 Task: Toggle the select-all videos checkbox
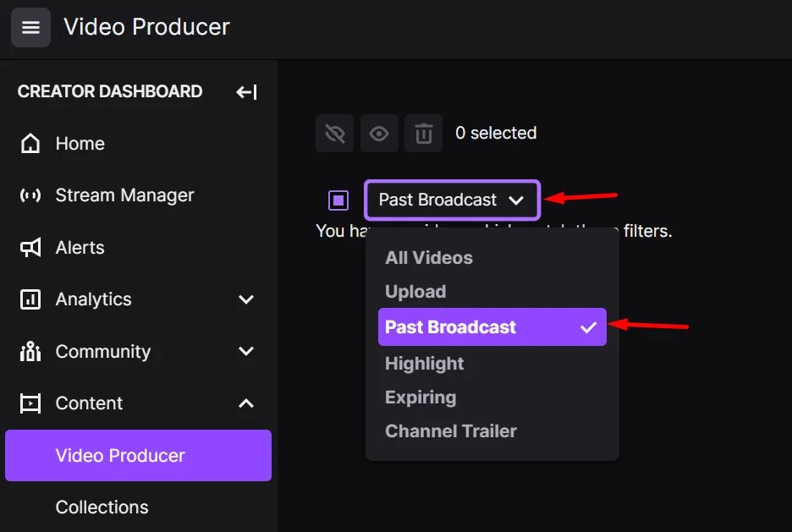(x=338, y=200)
